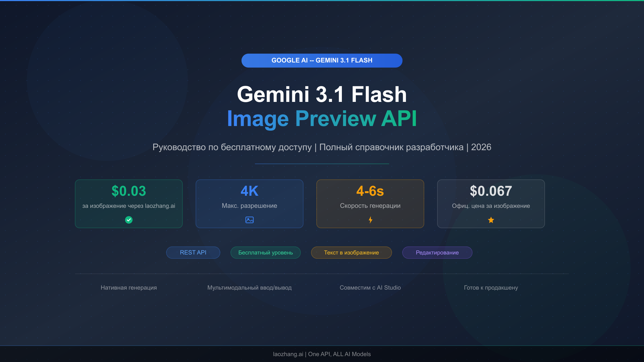Click the star icon in the $0.067 card
The image size is (644, 362).
tap(491, 220)
